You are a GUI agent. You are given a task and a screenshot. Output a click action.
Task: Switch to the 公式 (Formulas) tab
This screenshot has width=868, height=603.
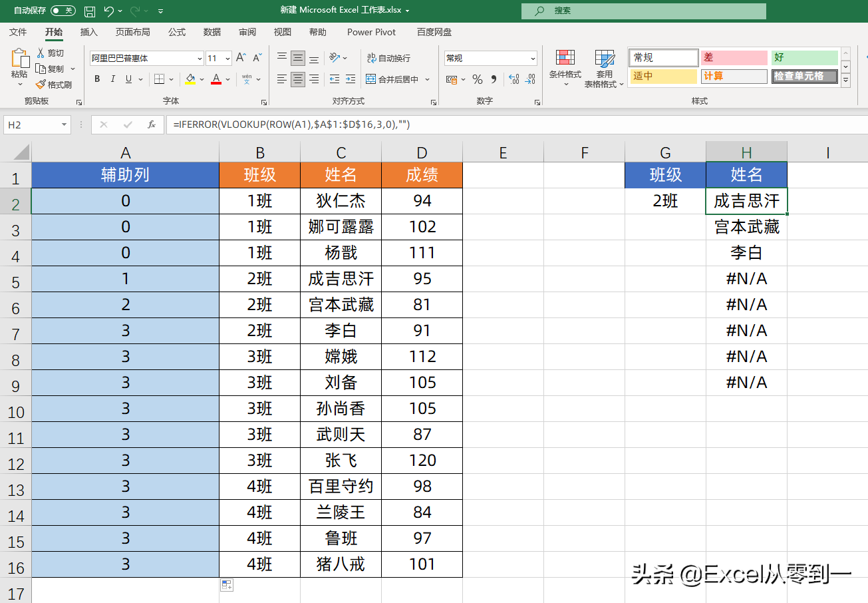click(x=177, y=32)
